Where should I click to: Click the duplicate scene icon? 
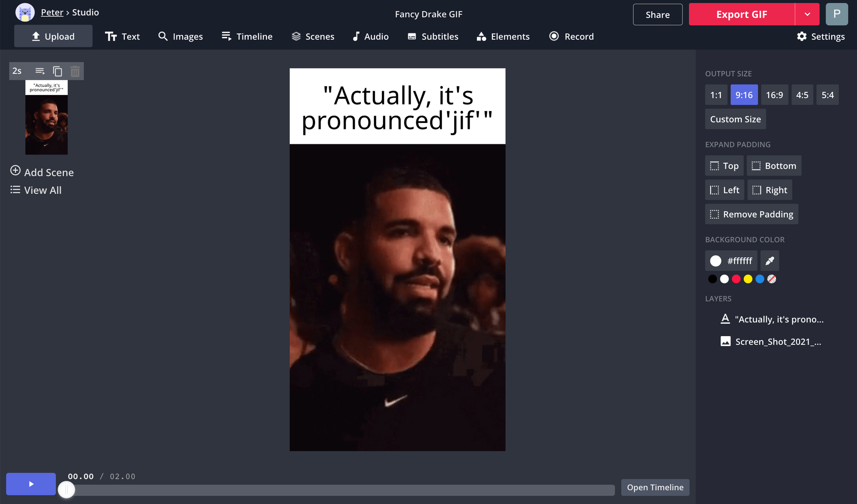coord(57,71)
